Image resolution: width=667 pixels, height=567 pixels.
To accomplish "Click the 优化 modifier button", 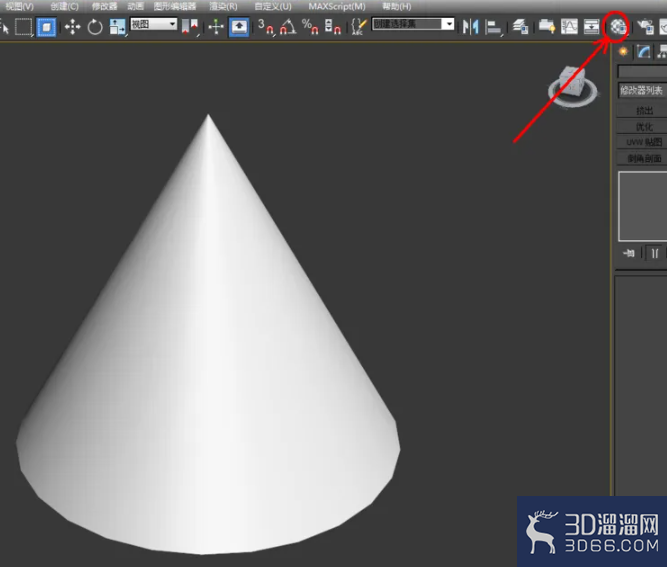I will [x=642, y=126].
